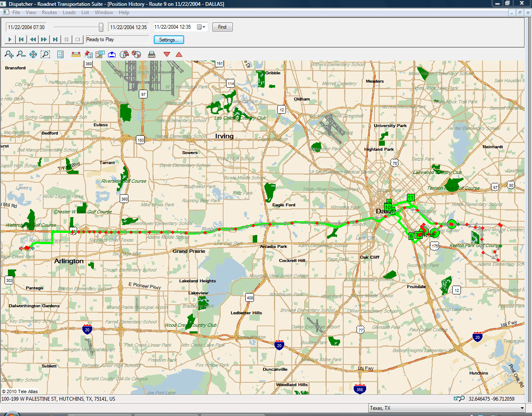This screenshot has height=416, width=532.
Task: Click the red down triangle icon
Action: click(x=167, y=54)
